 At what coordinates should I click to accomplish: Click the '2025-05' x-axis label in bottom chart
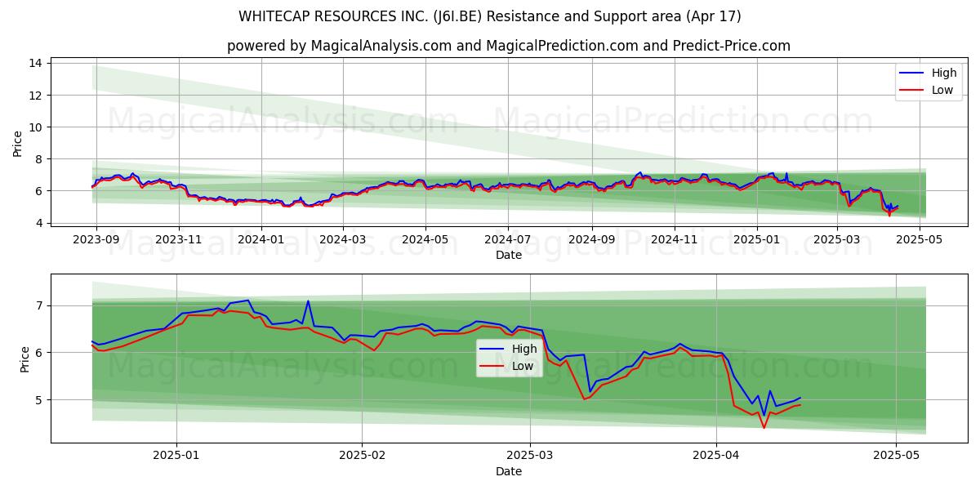coord(896,456)
